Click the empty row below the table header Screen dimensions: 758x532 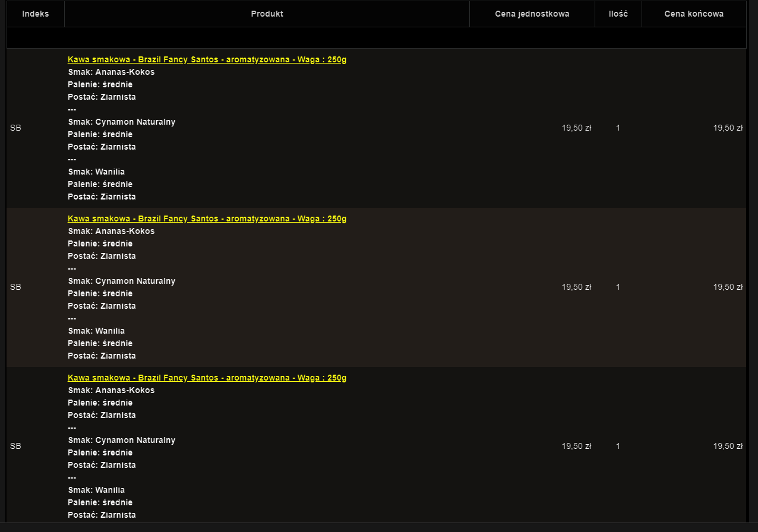tap(376, 37)
